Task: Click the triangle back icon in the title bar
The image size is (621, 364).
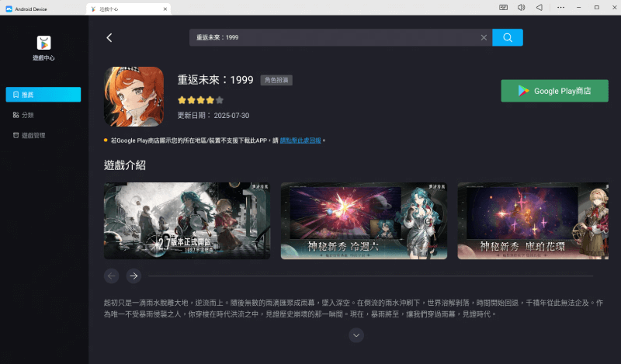Action: (539, 8)
